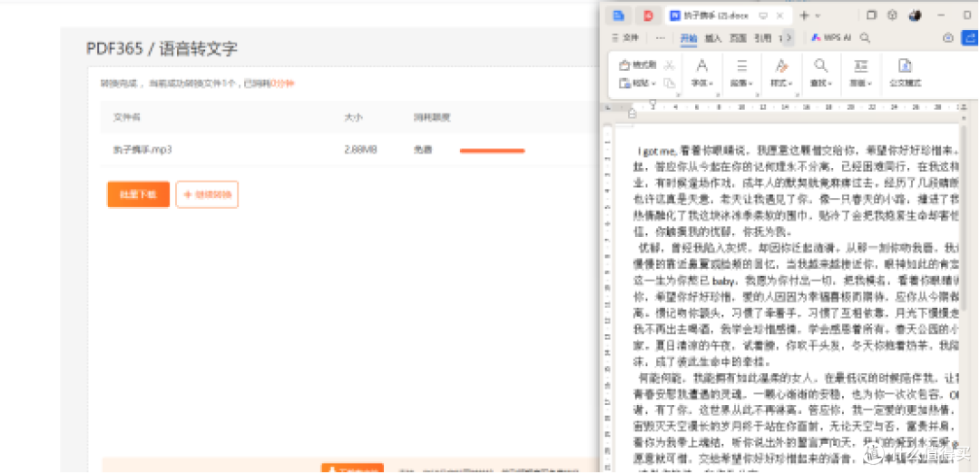
Task: Activate the 格式刷 format painter
Action: point(638,65)
